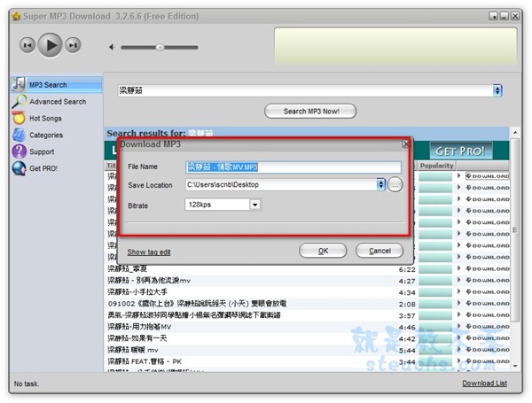
Task: Click the results scrollbar down arrow
Action: (x=515, y=366)
